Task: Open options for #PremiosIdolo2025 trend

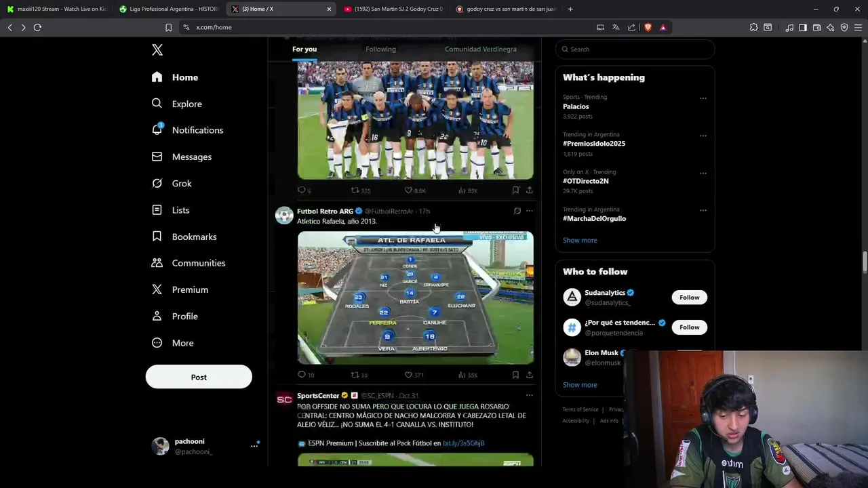Action: click(703, 136)
